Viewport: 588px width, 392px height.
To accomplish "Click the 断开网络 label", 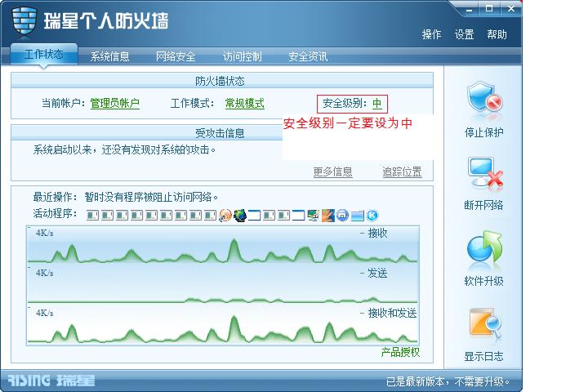I will (x=484, y=205).
